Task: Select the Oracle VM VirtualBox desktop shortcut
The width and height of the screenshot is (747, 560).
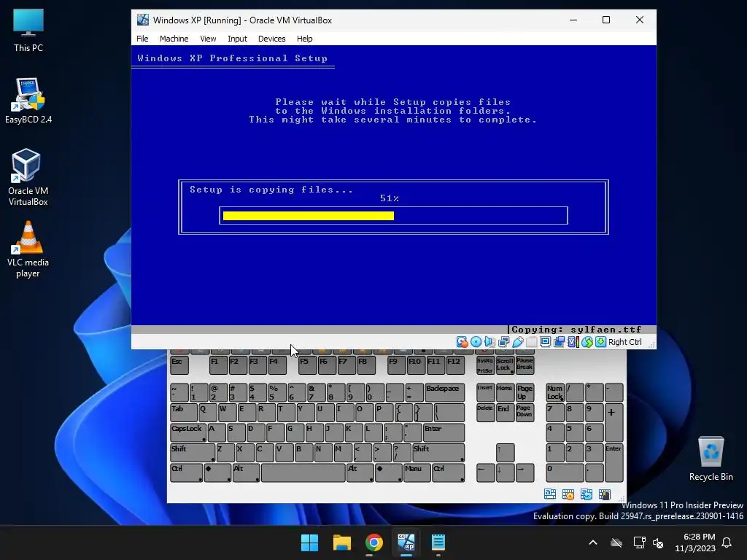Action: (28, 177)
